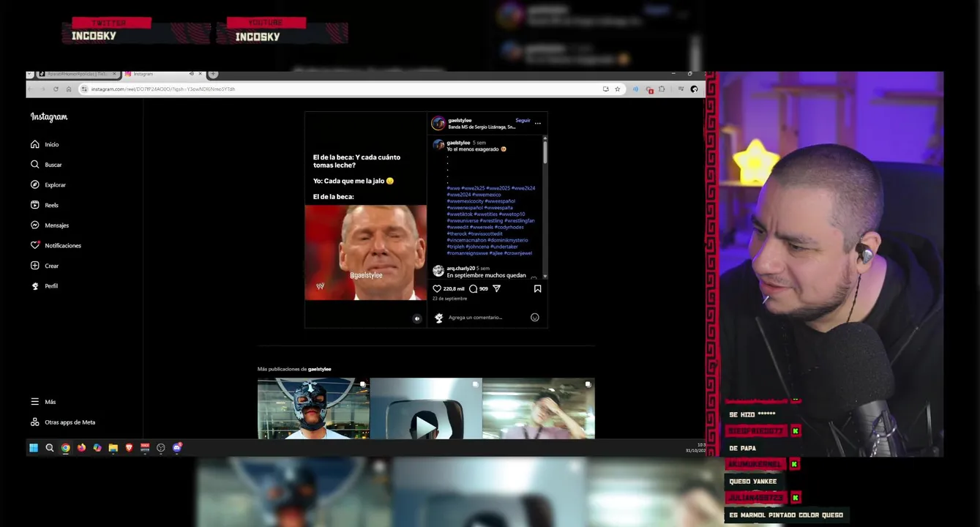Open Notificaciones heart in sidebar

pos(56,245)
